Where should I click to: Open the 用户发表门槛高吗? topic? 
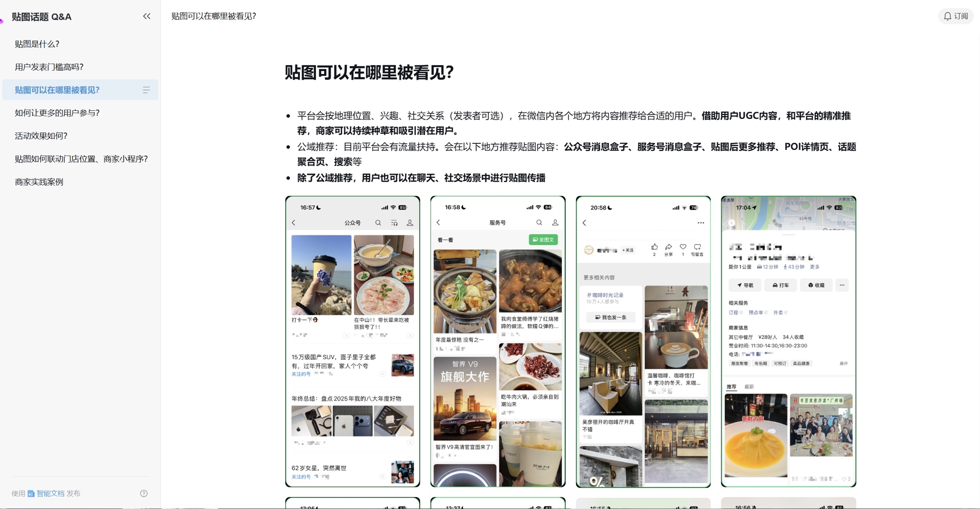click(49, 67)
